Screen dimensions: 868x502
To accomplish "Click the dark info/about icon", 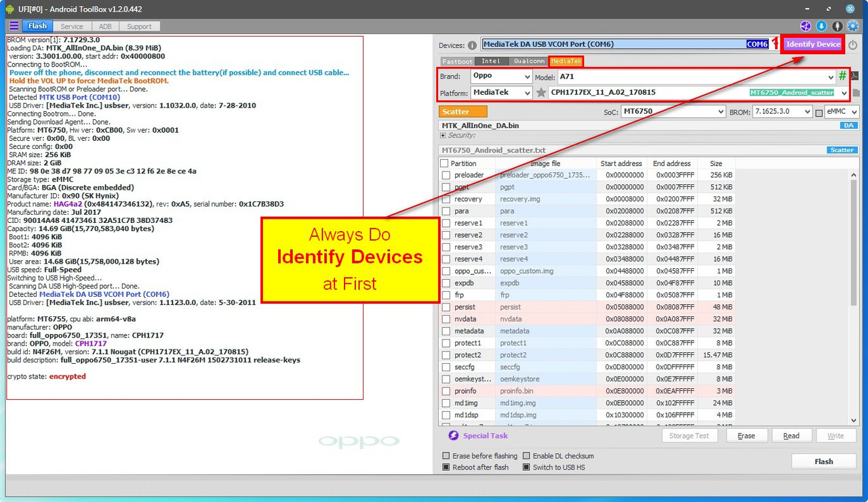I will (837, 26).
